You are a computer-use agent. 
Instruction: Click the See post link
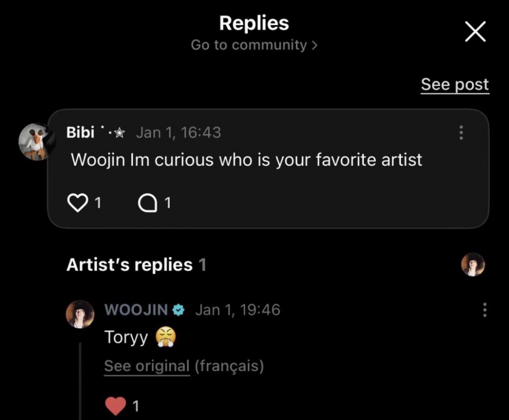455,85
